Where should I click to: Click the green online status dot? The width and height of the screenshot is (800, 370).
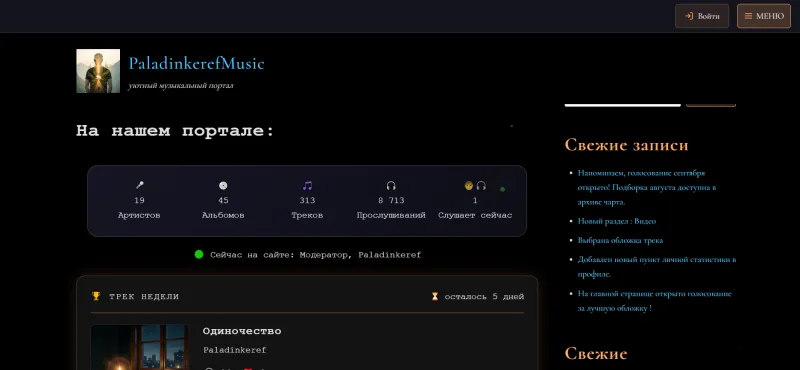click(x=199, y=254)
